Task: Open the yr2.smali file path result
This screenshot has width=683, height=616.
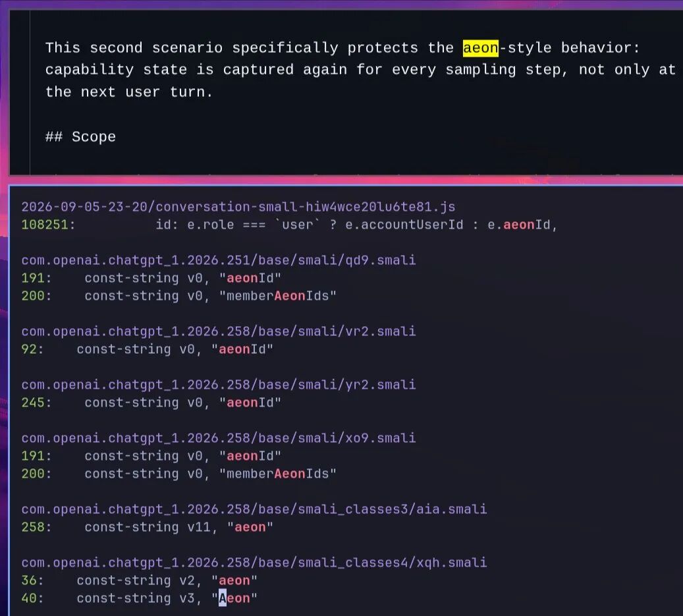Action: pos(219,385)
